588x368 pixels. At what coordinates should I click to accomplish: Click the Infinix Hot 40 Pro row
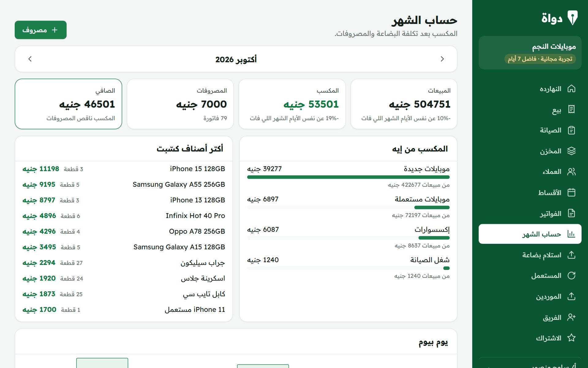click(x=124, y=216)
